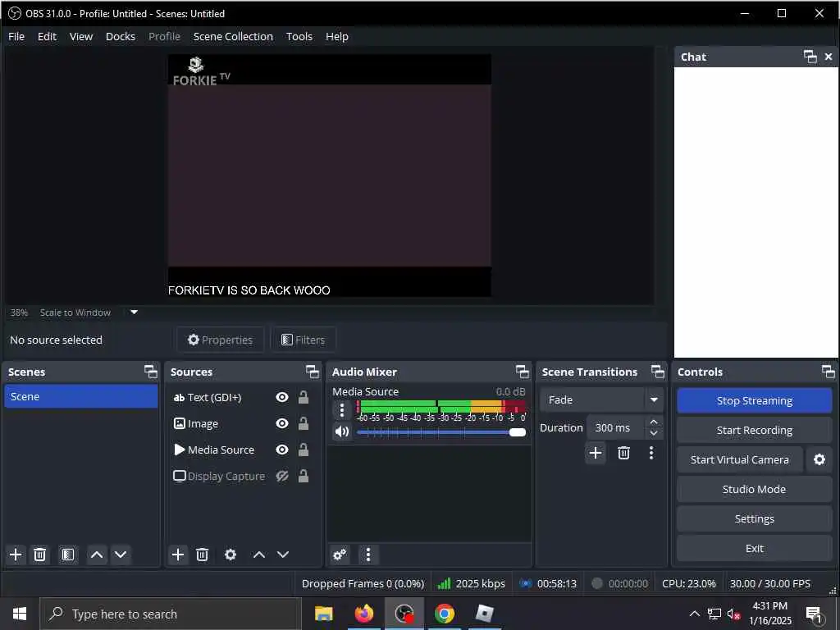Move scene down arrow in Scenes panel
Image resolution: width=840 pixels, height=630 pixels.
tap(121, 555)
